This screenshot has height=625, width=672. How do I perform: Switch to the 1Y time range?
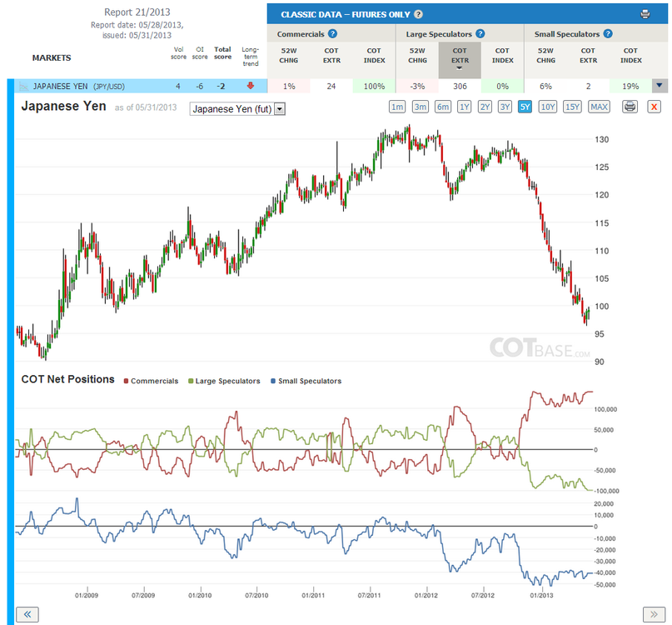464,107
